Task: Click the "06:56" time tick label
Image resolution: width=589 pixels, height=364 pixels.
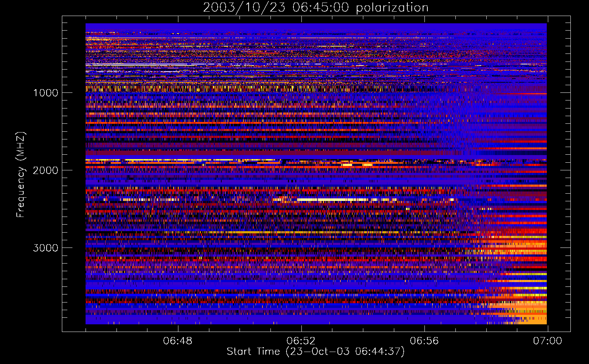Action: click(x=424, y=341)
